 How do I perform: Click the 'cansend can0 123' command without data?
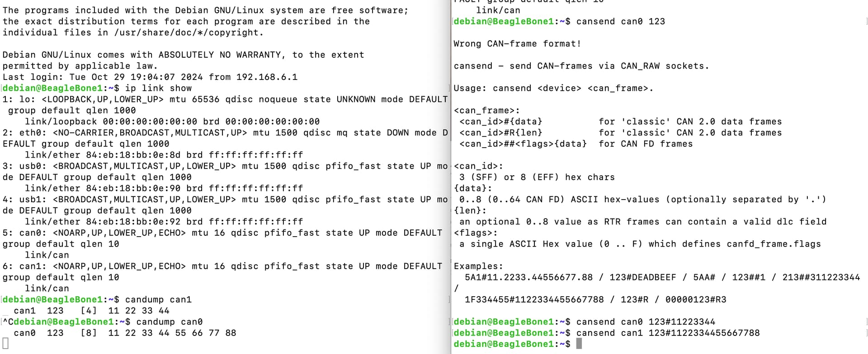point(620,22)
